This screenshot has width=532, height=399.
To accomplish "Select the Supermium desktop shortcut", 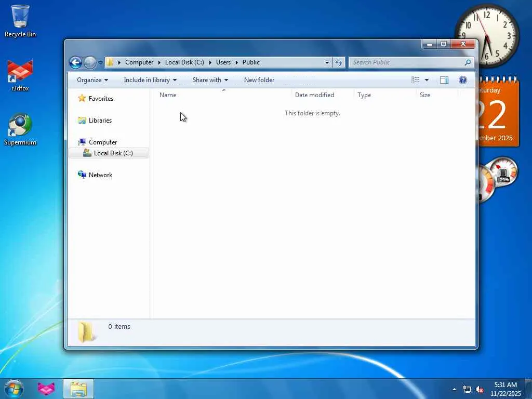I will coord(20,129).
